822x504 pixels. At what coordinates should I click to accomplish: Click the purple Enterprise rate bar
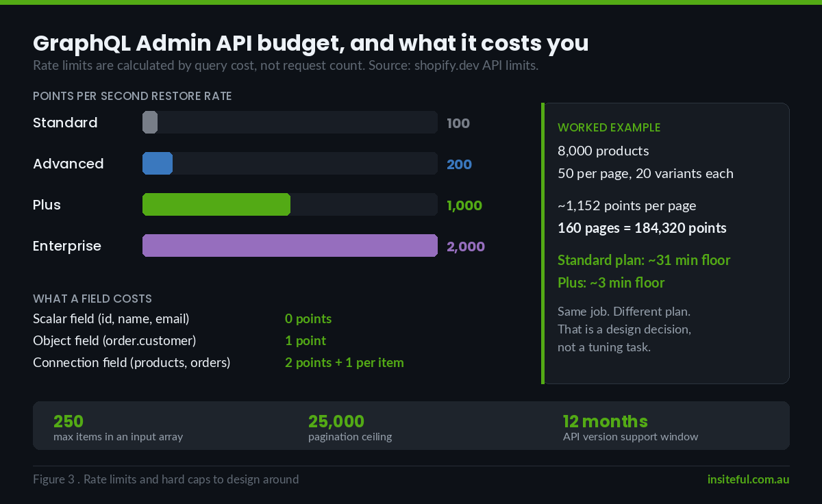[290, 246]
